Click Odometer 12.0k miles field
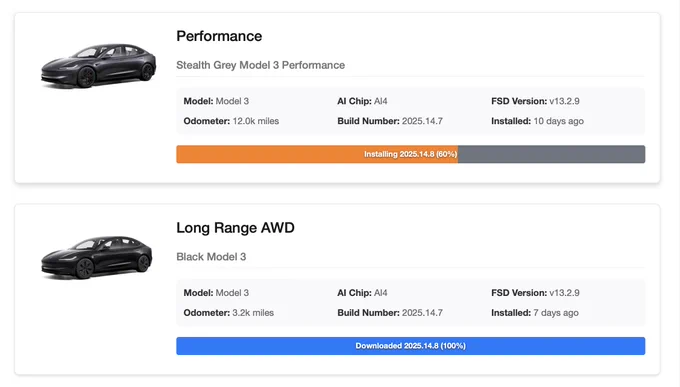Image resolution: width=680 pixels, height=387 pixels. pos(231,121)
